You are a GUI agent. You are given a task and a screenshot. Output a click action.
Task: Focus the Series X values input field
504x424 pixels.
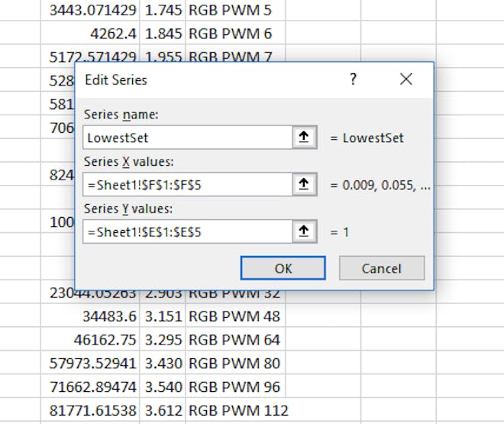click(x=187, y=185)
